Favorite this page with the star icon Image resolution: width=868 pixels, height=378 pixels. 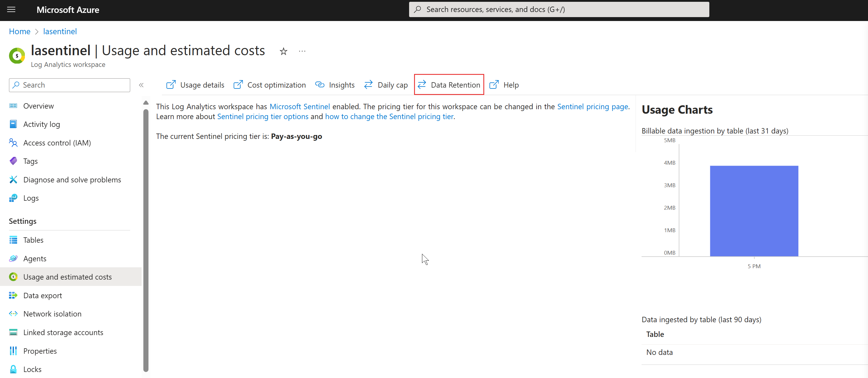tap(283, 51)
